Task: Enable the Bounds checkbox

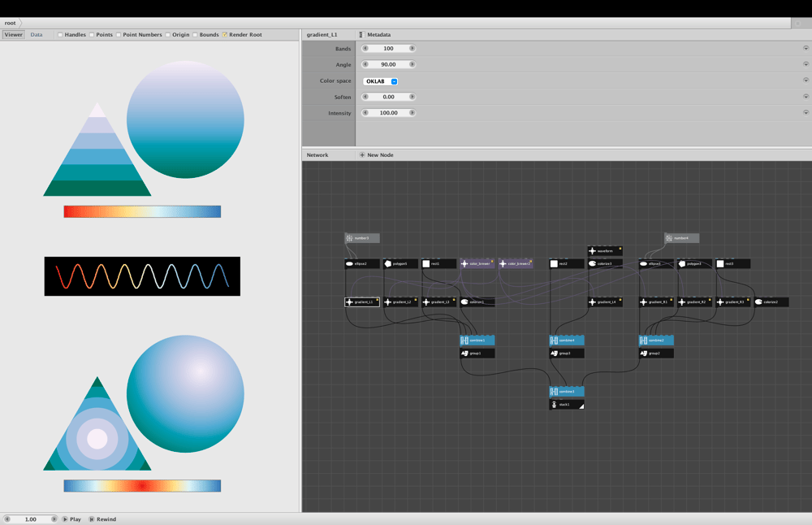Action: tap(195, 35)
